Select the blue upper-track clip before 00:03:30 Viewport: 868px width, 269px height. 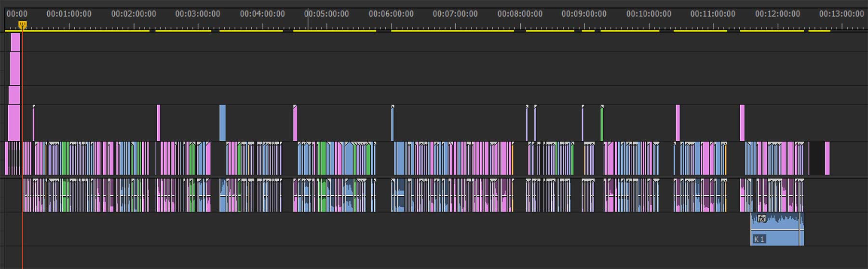point(222,122)
